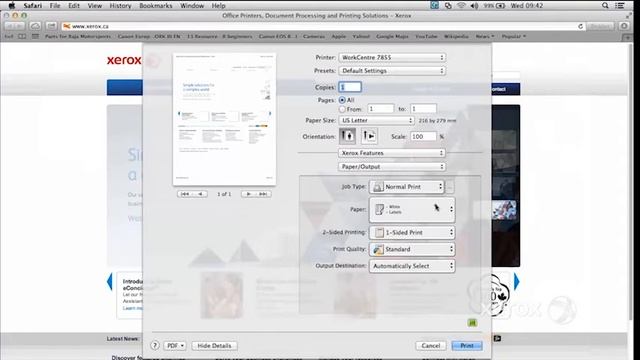This screenshot has height=360, width=640.
Task: Go to last preview page
Action: pos(263,194)
